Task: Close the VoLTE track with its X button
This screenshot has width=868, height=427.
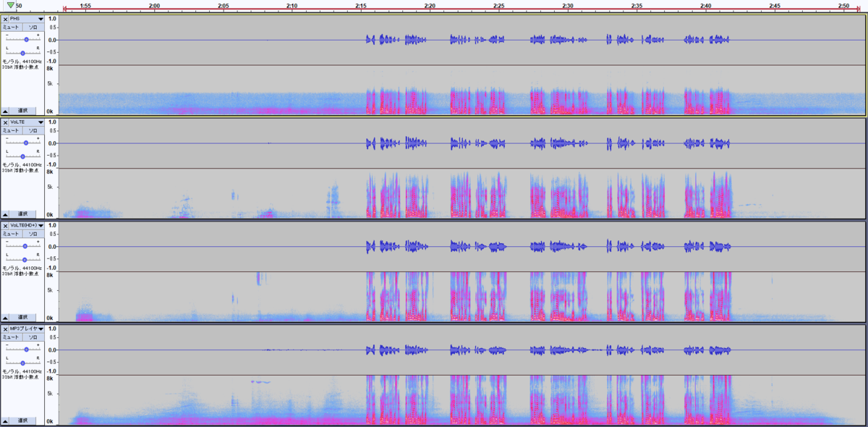Action: pyautogui.click(x=5, y=122)
